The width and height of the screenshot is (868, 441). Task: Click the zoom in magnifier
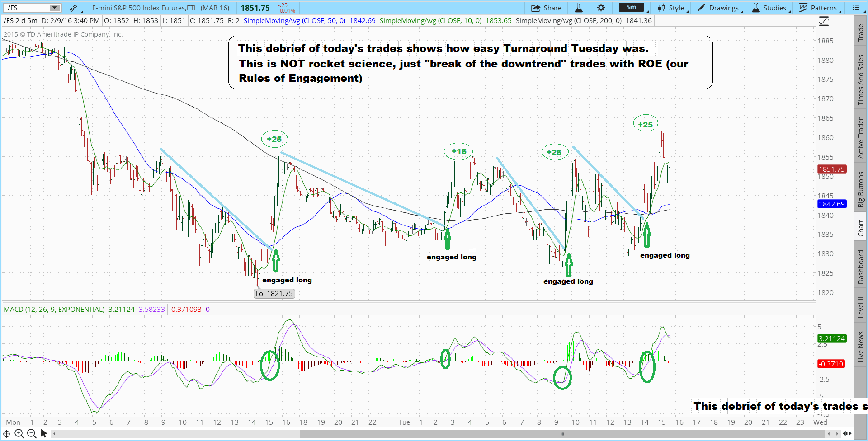pyautogui.click(x=19, y=434)
